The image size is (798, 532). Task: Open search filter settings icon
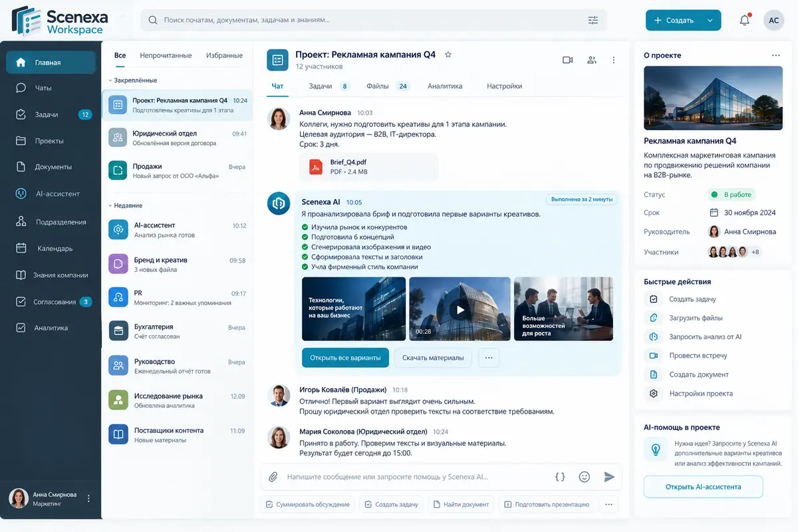pyautogui.click(x=593, y=20)
